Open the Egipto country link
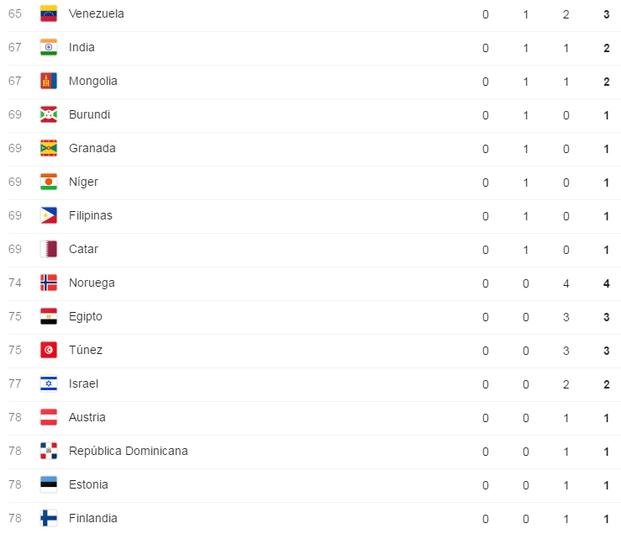621x534 pixels. click(x=86, y=317)
